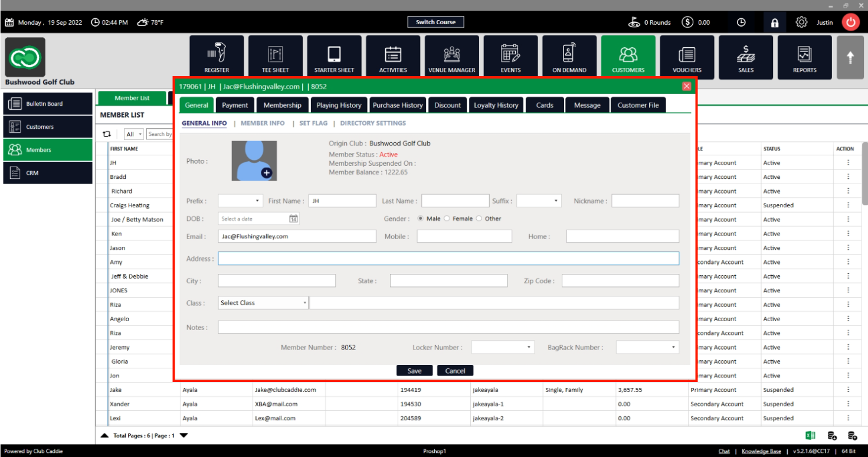The image size is (868, 457).
Task: Click the golf rounds counter icon
Action: 635,22
